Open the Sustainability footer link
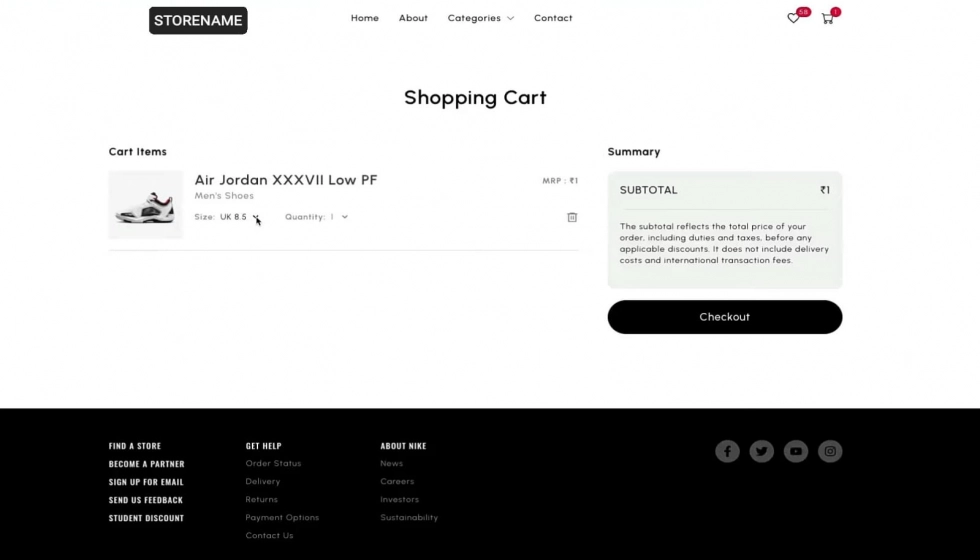The image size is (980, 560). click(x=409, y=518)
